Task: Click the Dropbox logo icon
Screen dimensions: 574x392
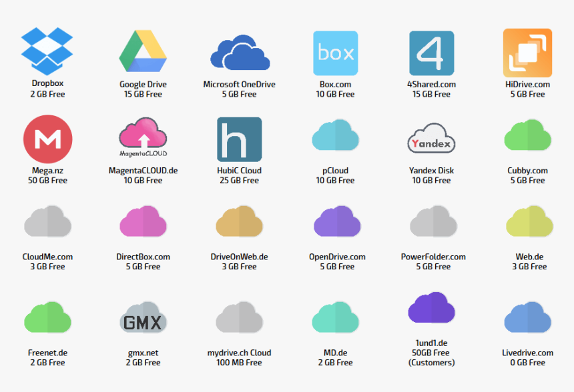Action: click(x=47, y=51)
